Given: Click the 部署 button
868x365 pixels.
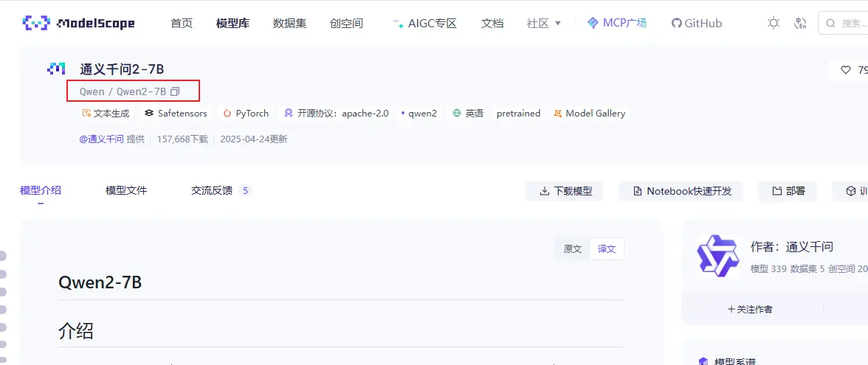Looking at the screenshot, I should click(789, 192).
